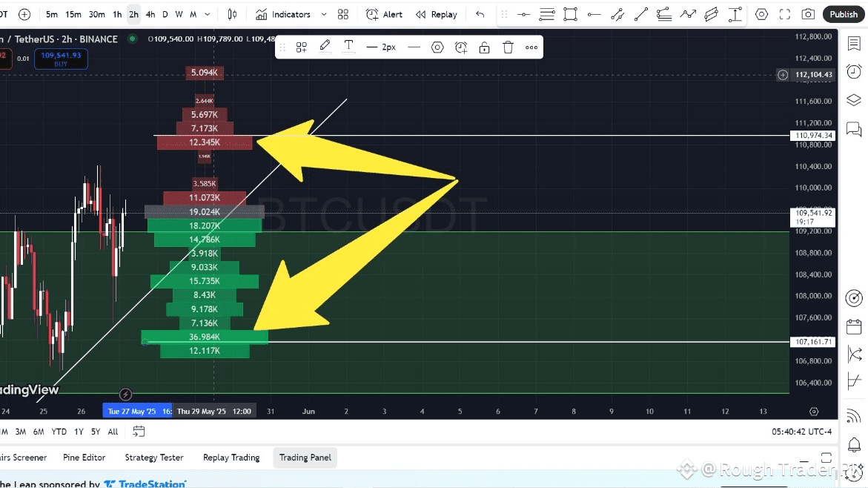Take a chart snapshot with the camera icon

pos(809,14)
